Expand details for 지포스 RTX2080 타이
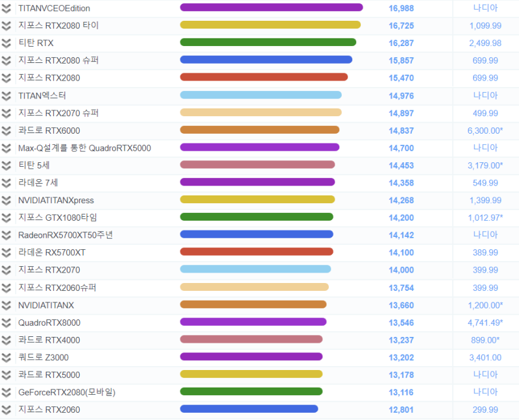Viewport: 519px width, 420px height. pyautogui.click(x=6, y=26)
